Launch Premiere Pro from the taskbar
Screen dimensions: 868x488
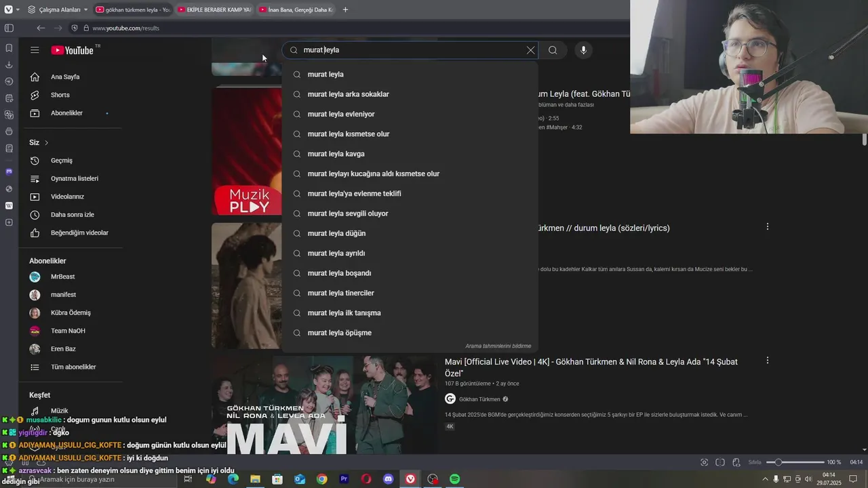click(344, 479)
